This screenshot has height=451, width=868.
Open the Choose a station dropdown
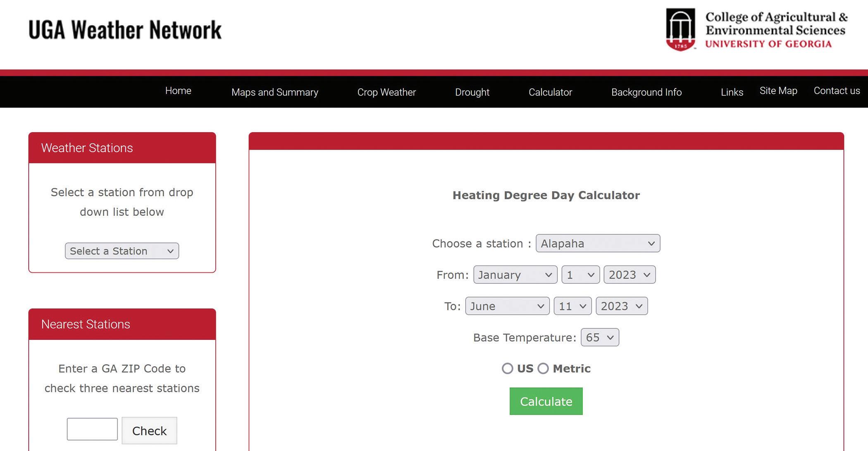click(x=598, y=243)
